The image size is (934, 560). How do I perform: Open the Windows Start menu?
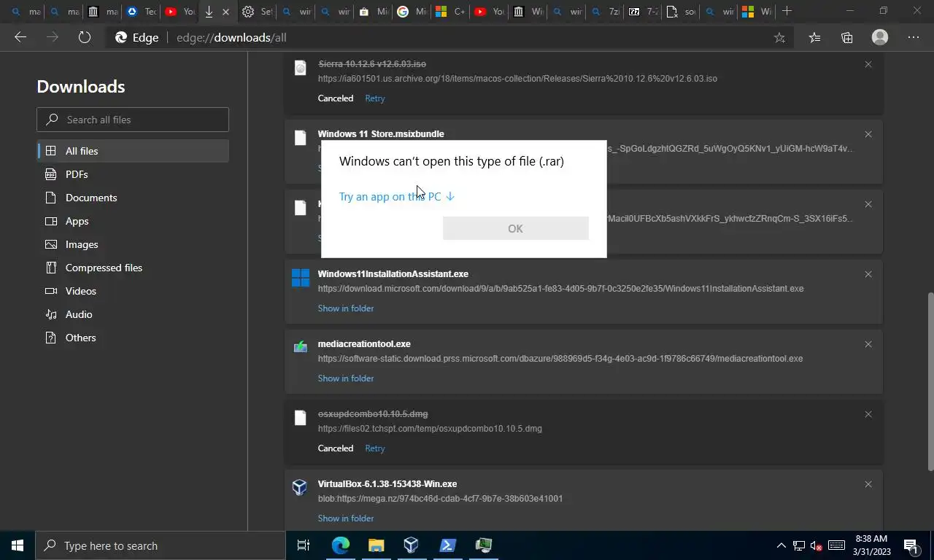(x=18, y=545)
